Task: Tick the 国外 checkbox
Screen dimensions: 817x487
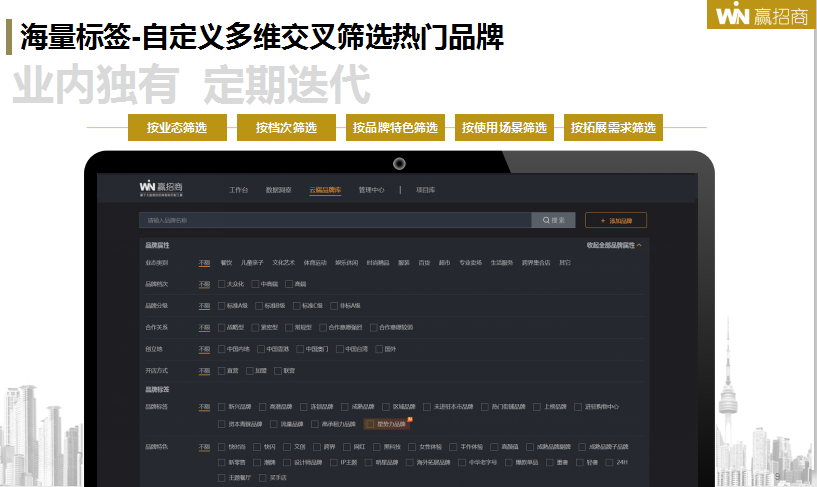Action: 379,349
